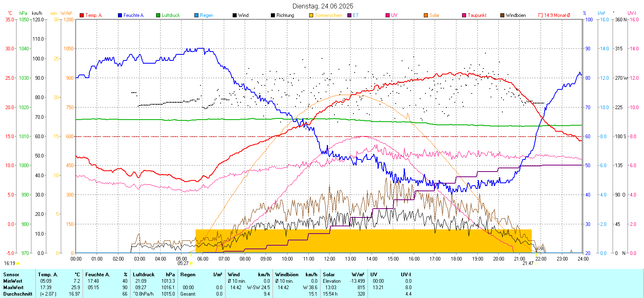Screen dimensions: 644x298
Task: Select the Luftdruck hPa table header
Action: (x=154, y=275)
